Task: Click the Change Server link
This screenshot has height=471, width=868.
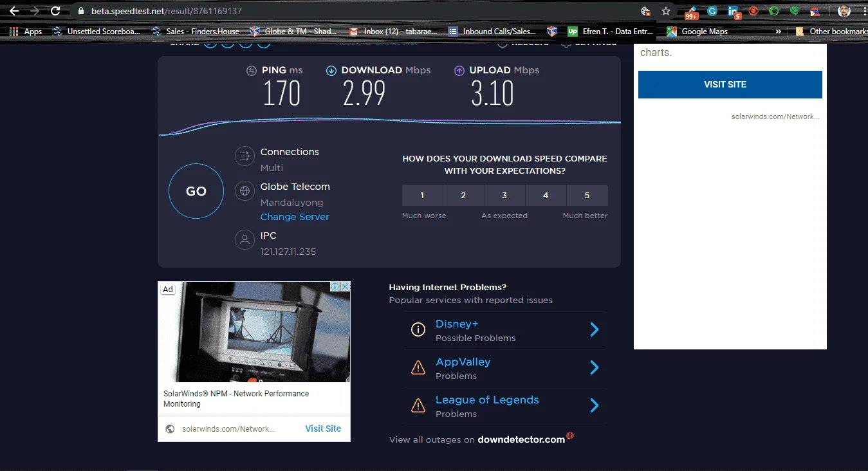Action: (x=295, y=217)
